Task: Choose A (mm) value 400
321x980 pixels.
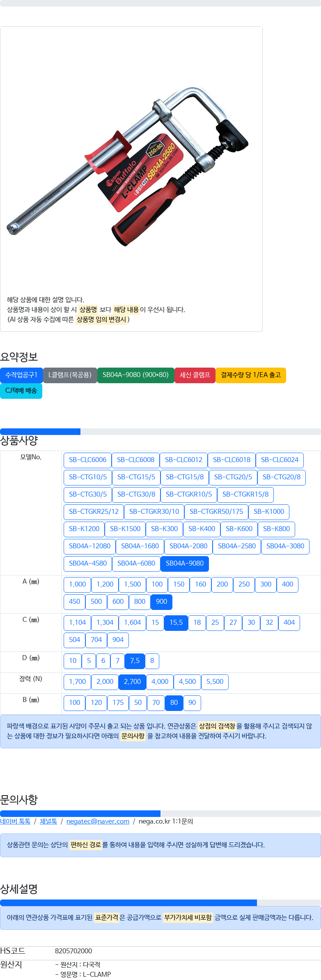Action: (x=287, y=584)
